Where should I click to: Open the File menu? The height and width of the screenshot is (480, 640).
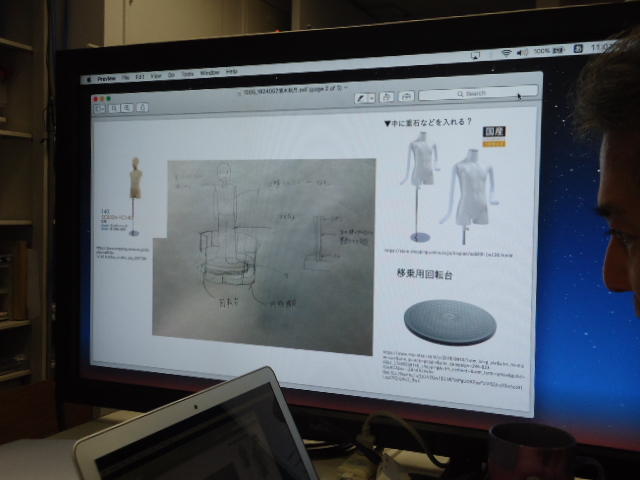[x=126, y=78]
